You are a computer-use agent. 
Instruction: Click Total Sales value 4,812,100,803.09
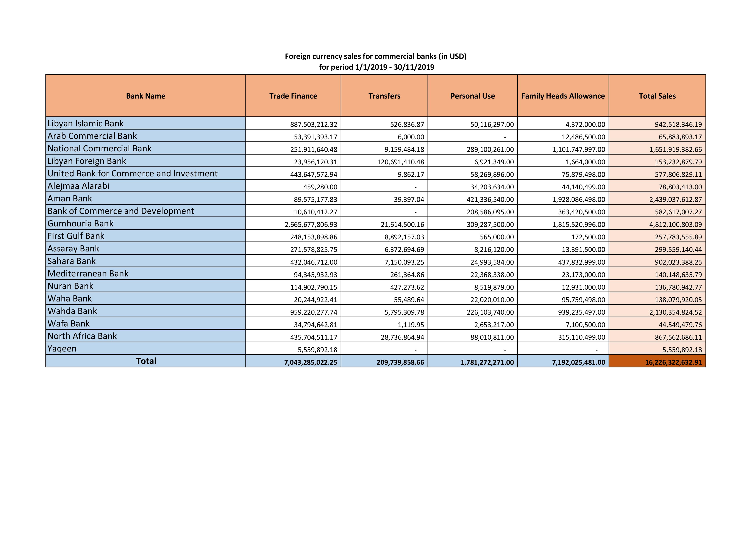pyautogui.click(x=676, y=225)
